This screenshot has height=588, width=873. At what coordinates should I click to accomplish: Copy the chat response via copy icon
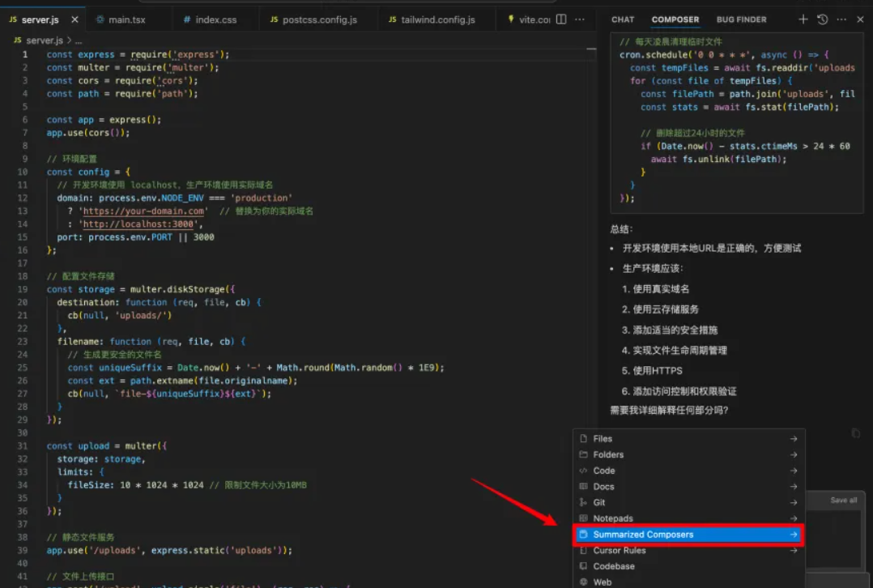point(856,432)
